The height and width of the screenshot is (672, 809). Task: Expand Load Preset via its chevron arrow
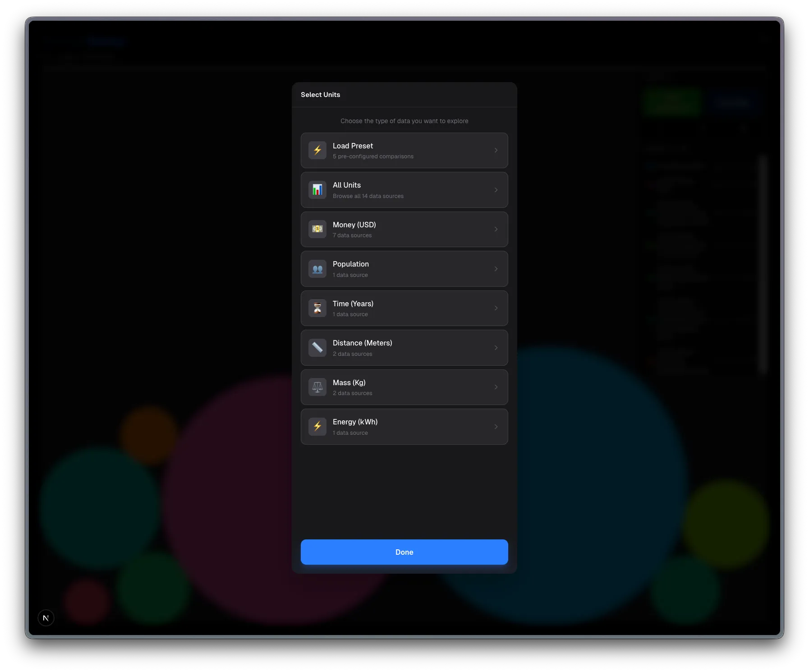496,150
